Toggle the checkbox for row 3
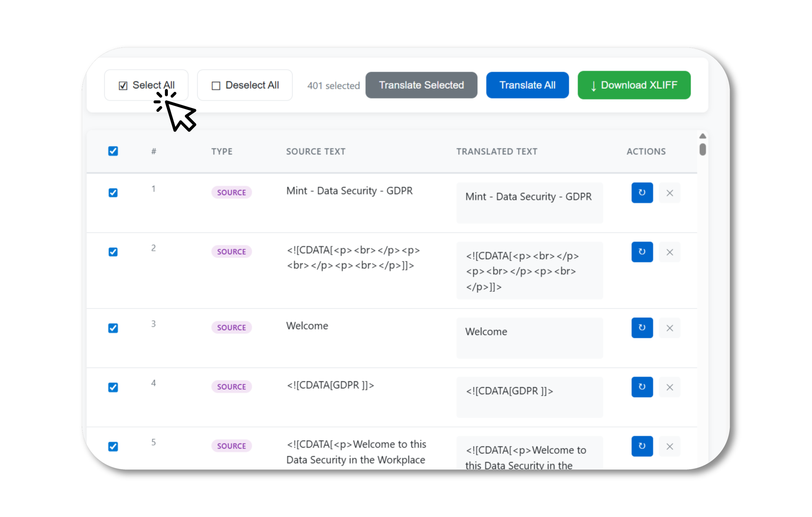This screenshot has height=517, width=812. [x=113, y=328]
